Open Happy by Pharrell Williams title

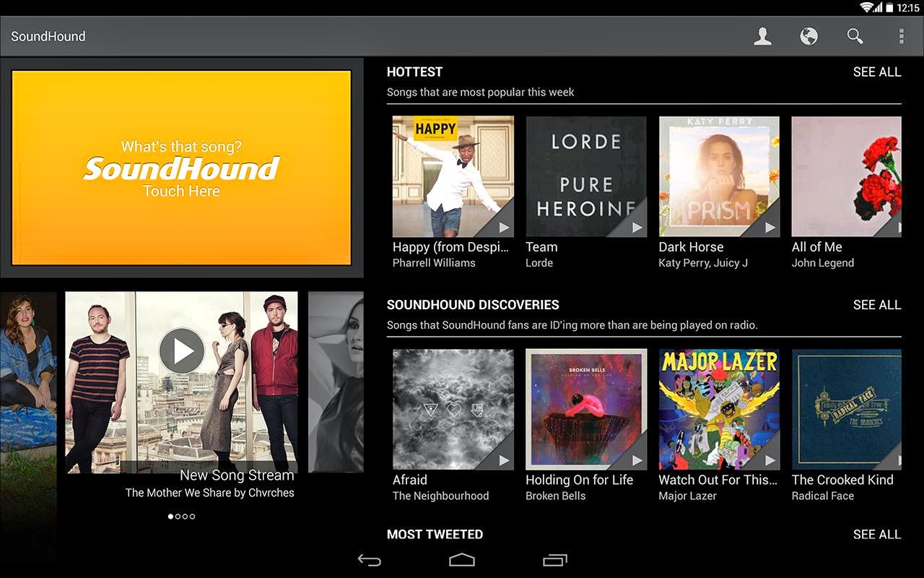click(451, 246)
